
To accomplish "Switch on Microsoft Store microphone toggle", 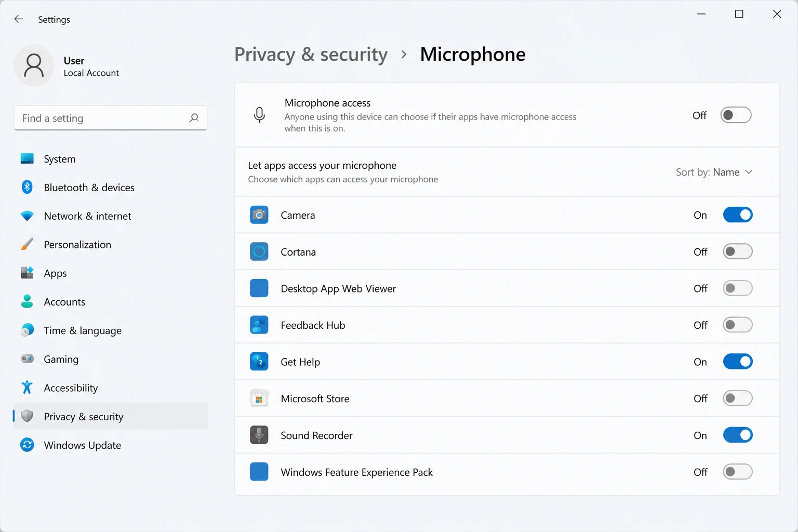I will (x=738, y=398).
